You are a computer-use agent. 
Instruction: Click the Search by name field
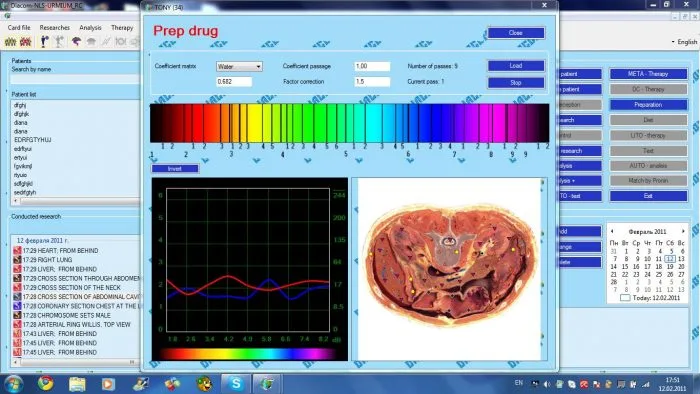coord(75,79)
